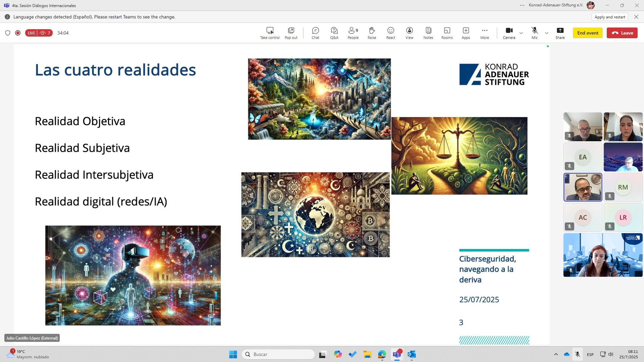Image resolution: width=644 pixels, height=362 pixels.
Task: Click the Buscar taskbar search field
Action: pos(279,354)
